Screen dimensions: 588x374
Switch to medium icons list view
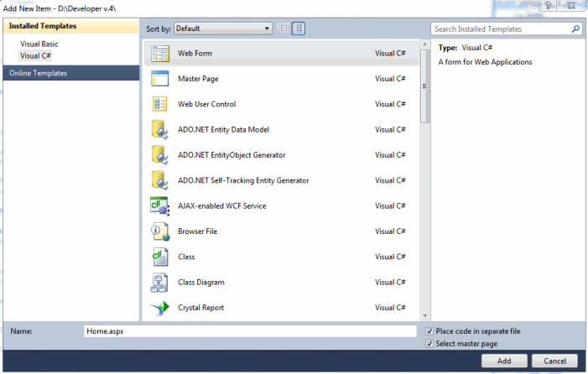pyautogui.click(x=299, y=29)
